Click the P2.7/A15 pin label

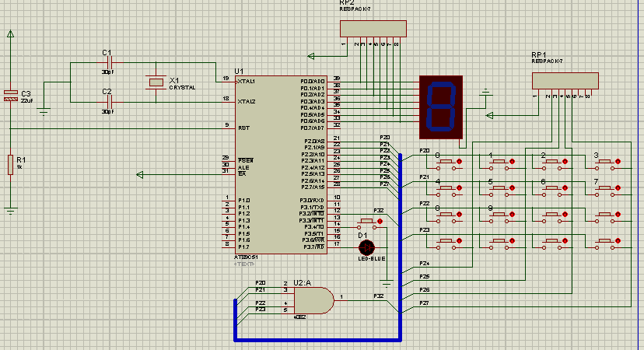coord(313,187)
